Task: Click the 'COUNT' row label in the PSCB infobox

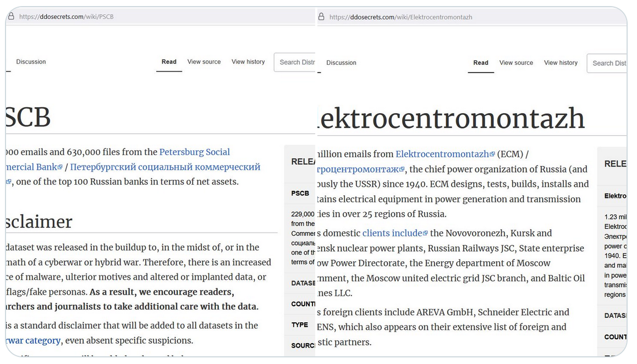Action: click(x=303, y=304)
